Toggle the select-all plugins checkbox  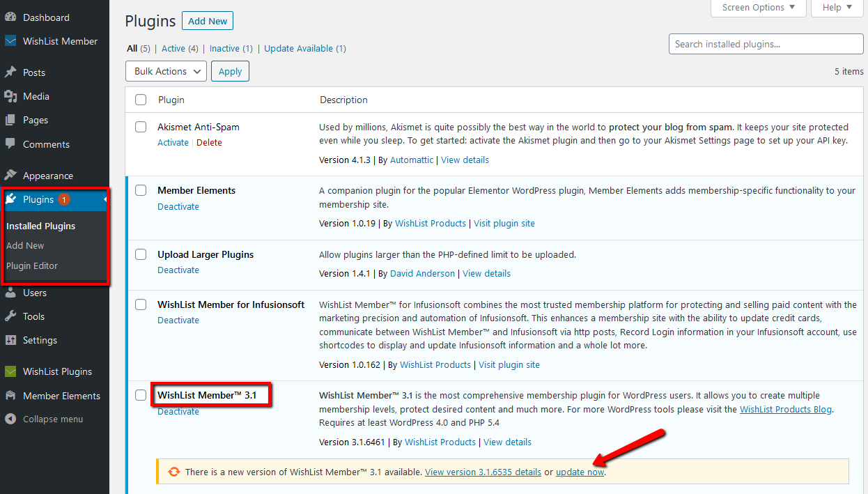tap(141, 100)
